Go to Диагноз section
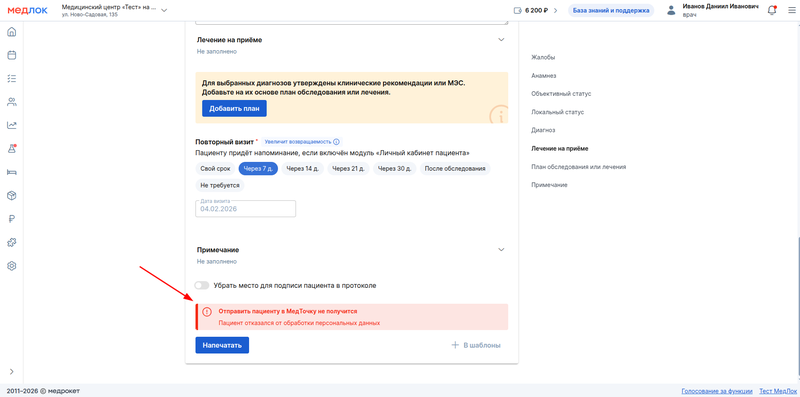Screen dimensions: 800x397 543,130
